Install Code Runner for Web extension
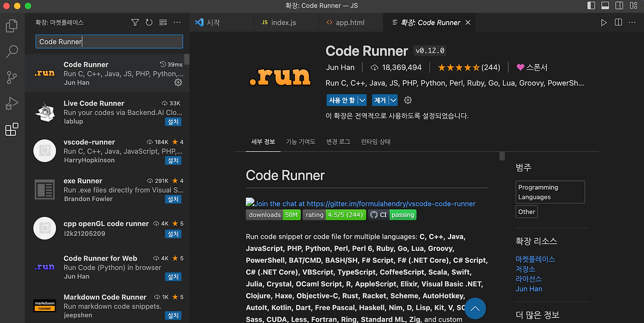This screenshot has width=644, height=323. click(x=173, y=277)
